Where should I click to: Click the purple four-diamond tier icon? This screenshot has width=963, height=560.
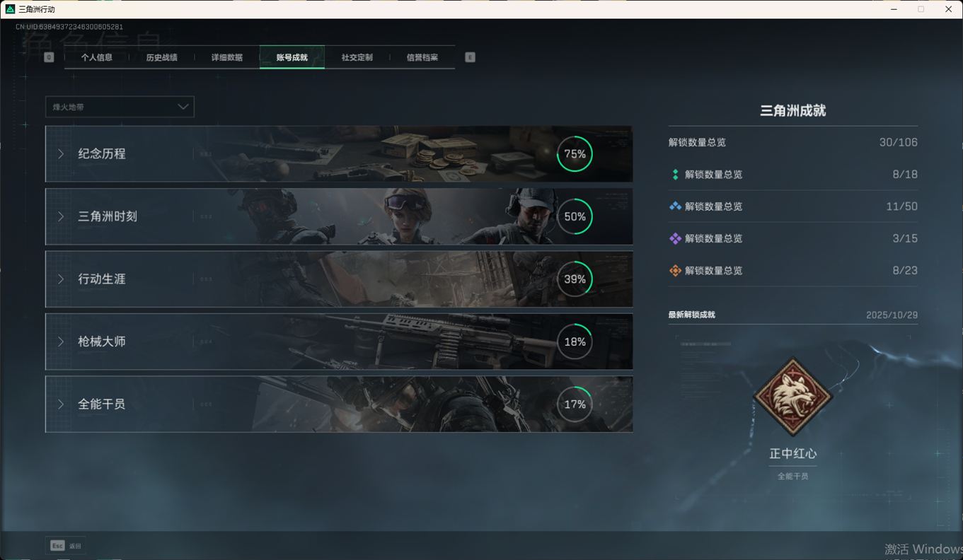(x=675, y=239)
